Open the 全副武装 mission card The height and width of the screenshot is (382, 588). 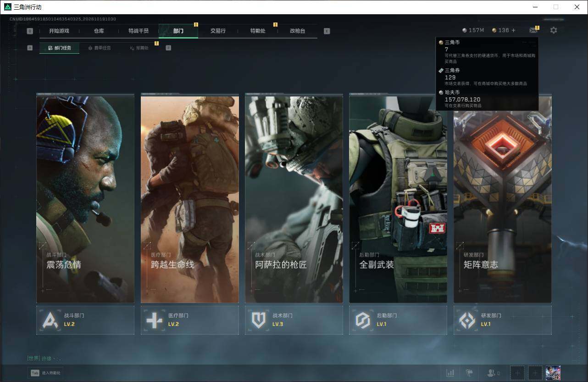[398, 198]
